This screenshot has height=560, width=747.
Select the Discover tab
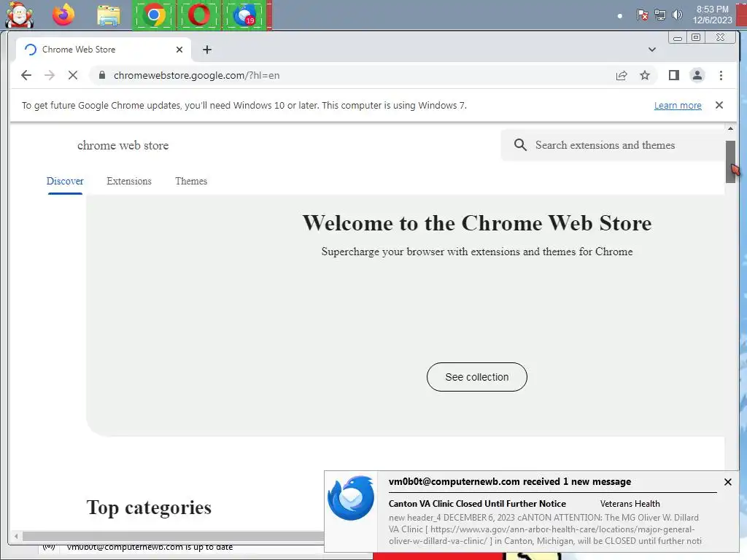pos(65,181)
